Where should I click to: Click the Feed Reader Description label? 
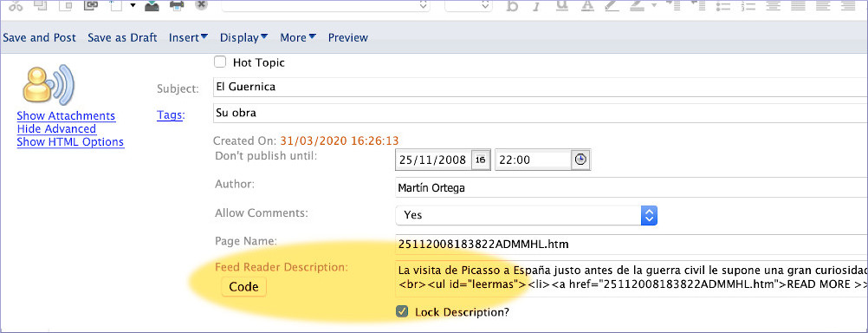(x=282, y=267)
